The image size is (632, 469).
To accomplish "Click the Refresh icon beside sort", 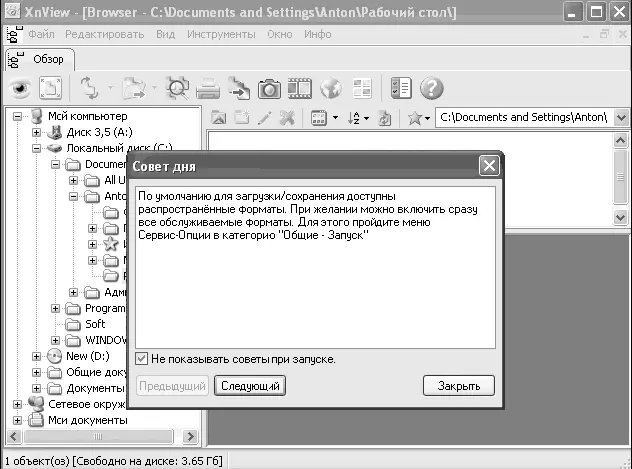I will 385,118.
